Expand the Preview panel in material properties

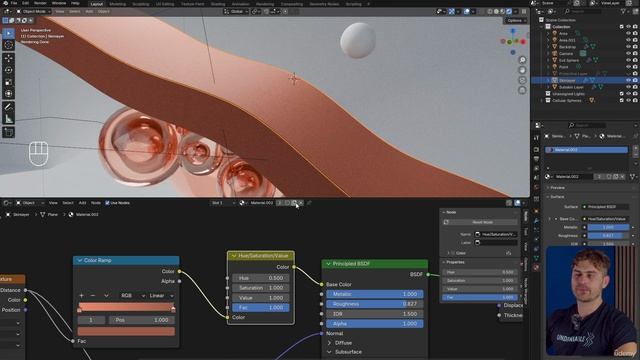[557, 188]
